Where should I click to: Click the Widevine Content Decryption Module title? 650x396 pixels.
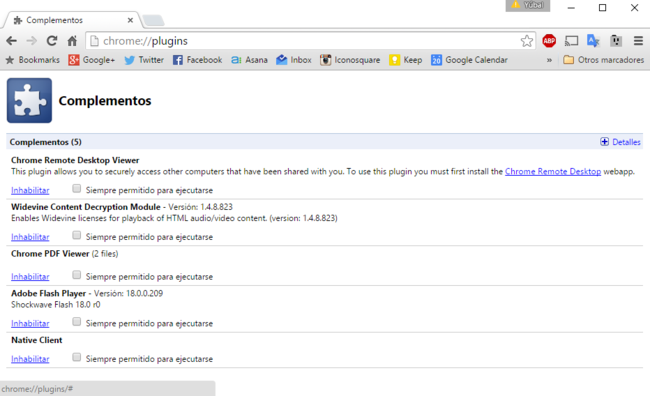tap(86, 207)
